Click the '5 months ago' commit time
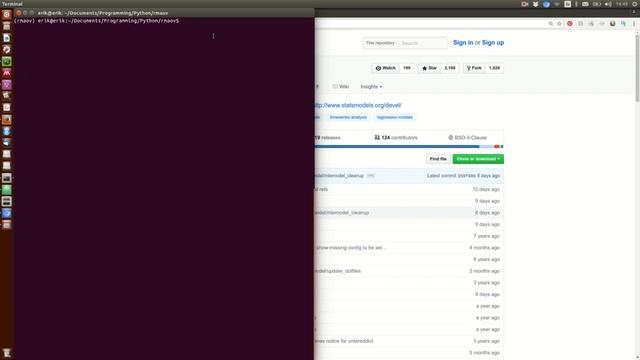640x360 pixels. (x=484, y=353)
